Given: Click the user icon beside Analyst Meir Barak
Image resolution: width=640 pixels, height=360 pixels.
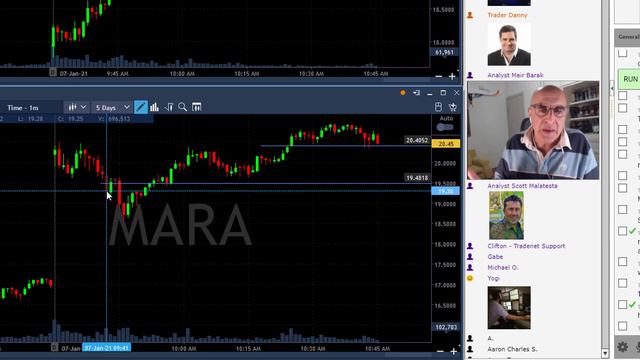Looking at the screenshot, I should [470, 75].
